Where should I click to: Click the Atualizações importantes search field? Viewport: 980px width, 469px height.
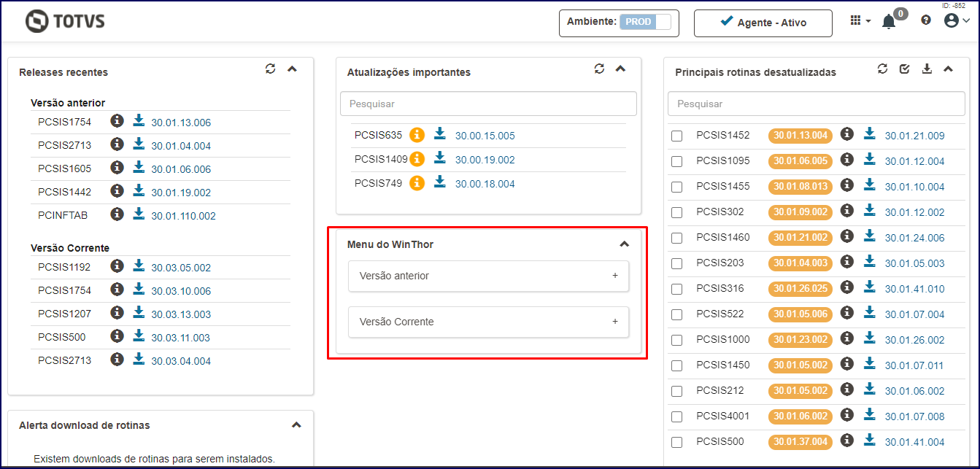point(488,104)
